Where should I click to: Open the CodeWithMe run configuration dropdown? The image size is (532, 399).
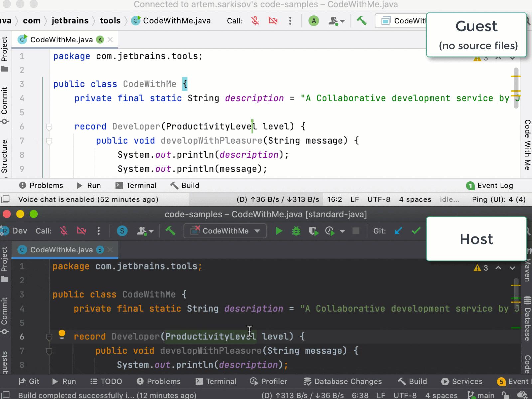point(224,231)
